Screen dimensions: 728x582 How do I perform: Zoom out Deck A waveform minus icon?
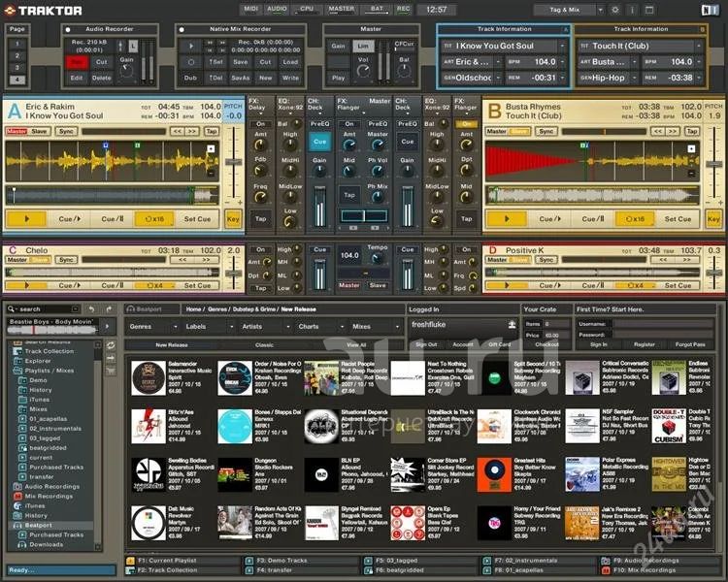point(211,173)
